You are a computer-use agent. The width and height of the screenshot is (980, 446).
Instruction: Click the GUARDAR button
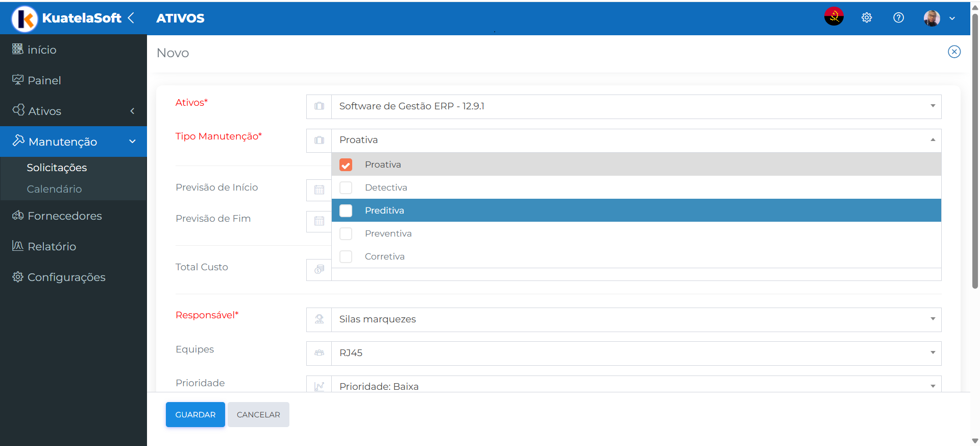195,414
